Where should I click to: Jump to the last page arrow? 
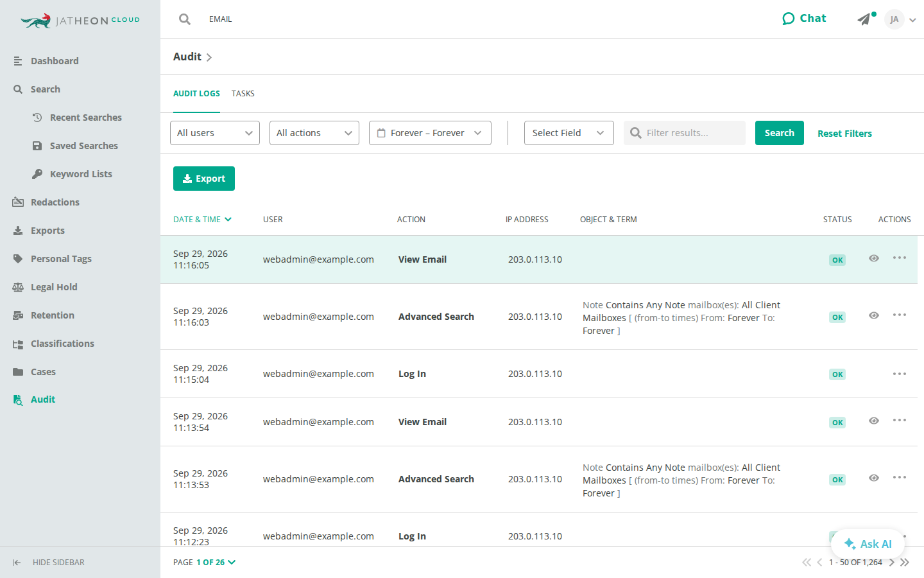905,563
